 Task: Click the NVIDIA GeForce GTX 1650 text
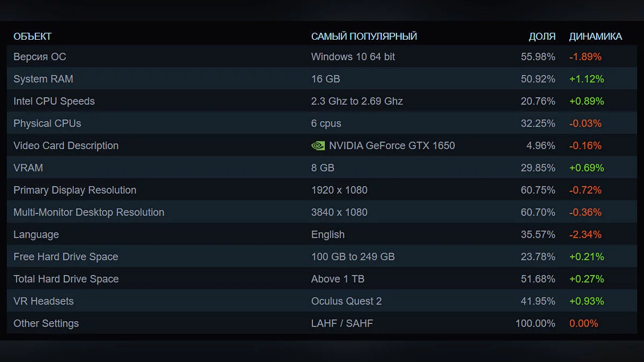click(392, 146)
